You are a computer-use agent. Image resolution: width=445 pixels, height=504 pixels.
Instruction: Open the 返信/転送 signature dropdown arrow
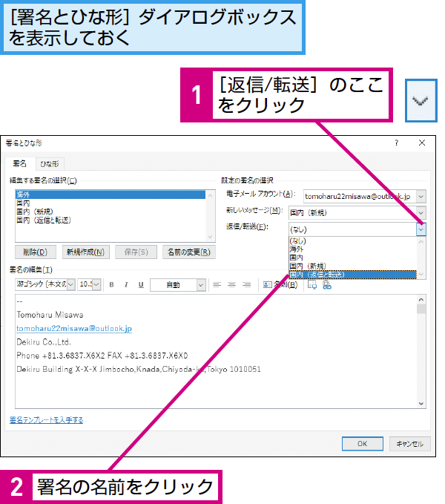click(421, 229)
